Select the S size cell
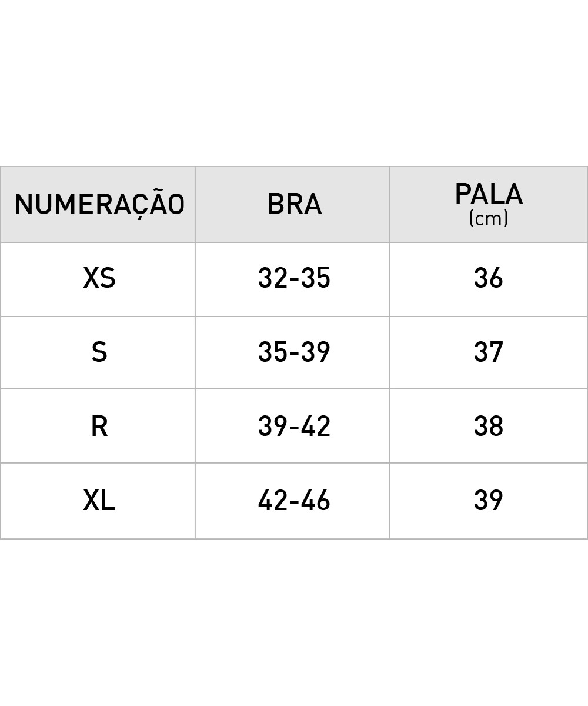The height and width of the screenshot is (706, 588). click(x=99, y=352)
